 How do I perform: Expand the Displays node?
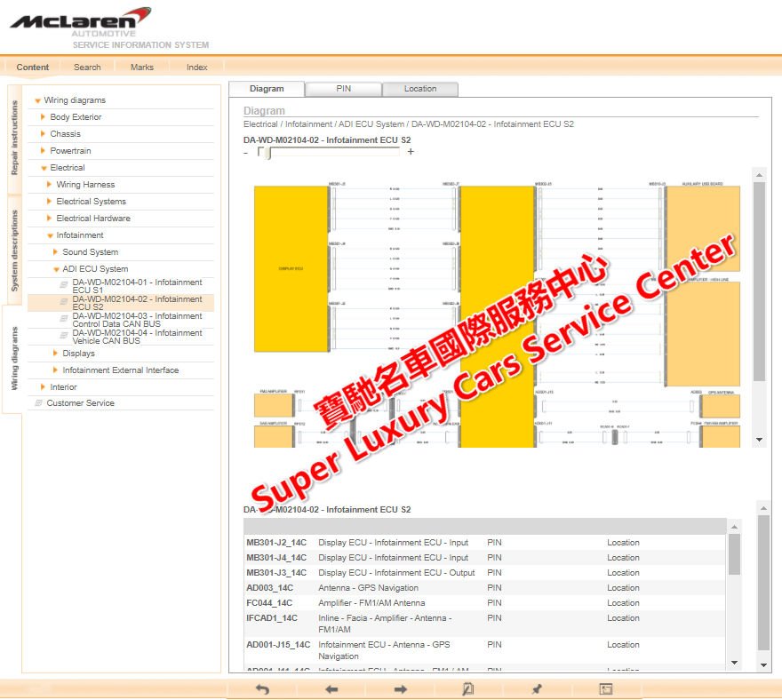(x=55, y=353)
